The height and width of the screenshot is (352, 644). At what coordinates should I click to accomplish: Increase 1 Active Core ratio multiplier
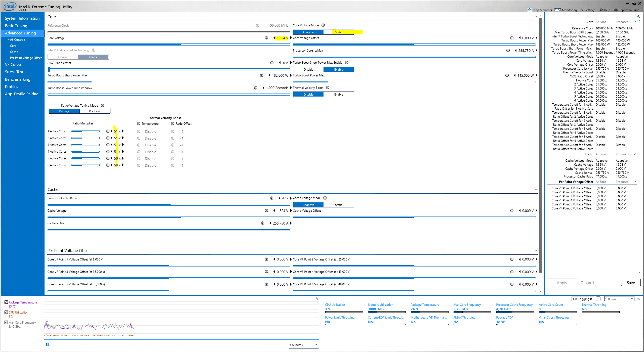pyautogui.click(x=123, y=131)
